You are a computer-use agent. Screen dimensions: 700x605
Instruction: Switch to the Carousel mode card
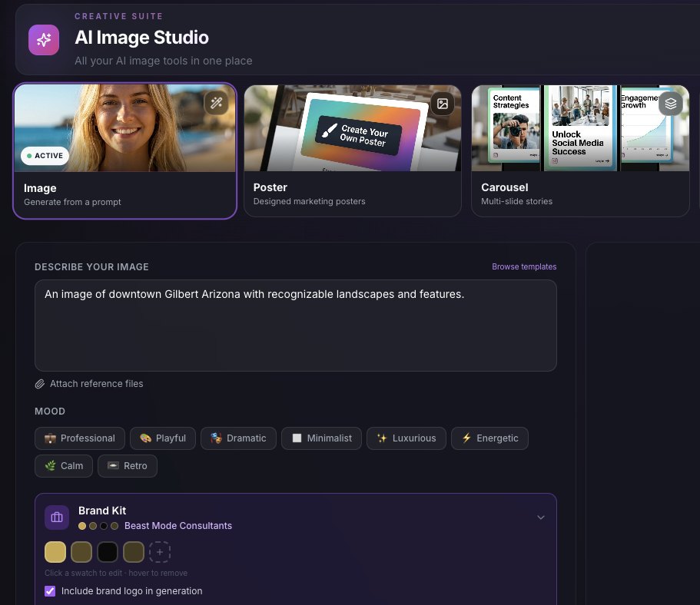580,150
